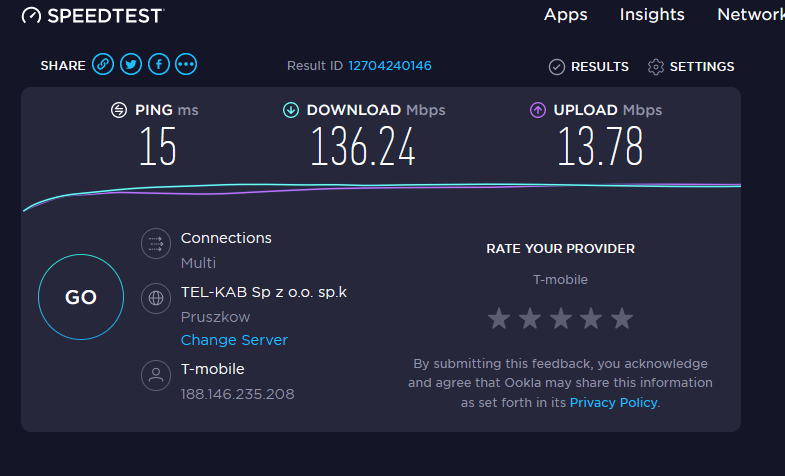Screen dimensions: 785x476
Task: Rate provider five stars
Action: pos(622,318)
